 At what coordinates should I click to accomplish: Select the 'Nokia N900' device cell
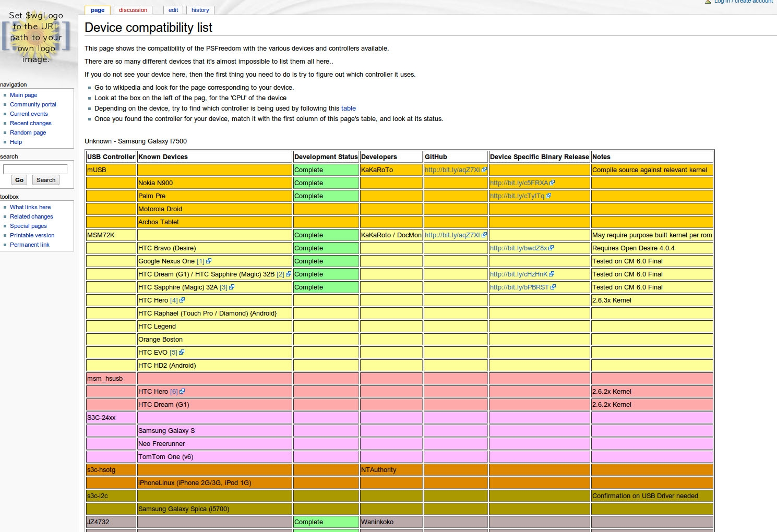click(x=214, y=183)
